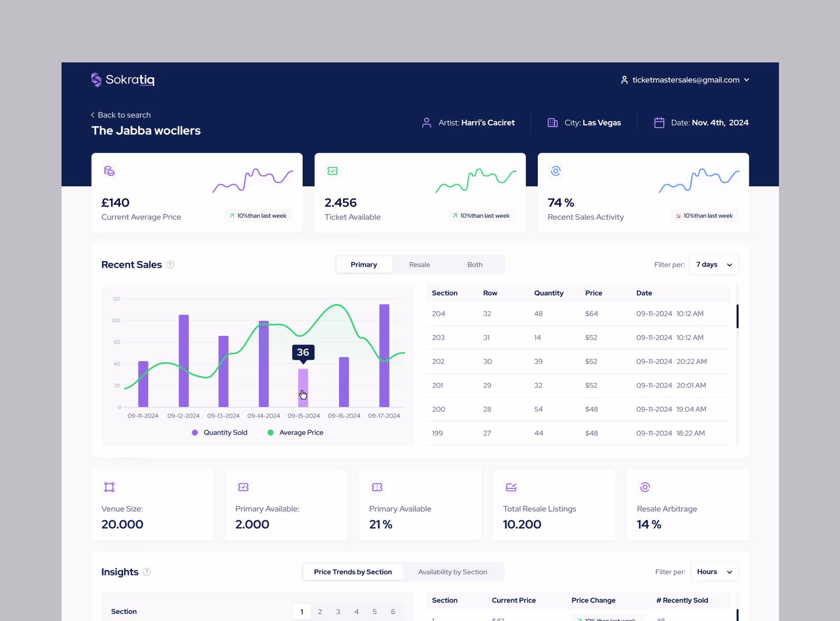This screenshot has height=621, width=840.
Task: Select the user account icon in the header
Action: click(624, 80)
